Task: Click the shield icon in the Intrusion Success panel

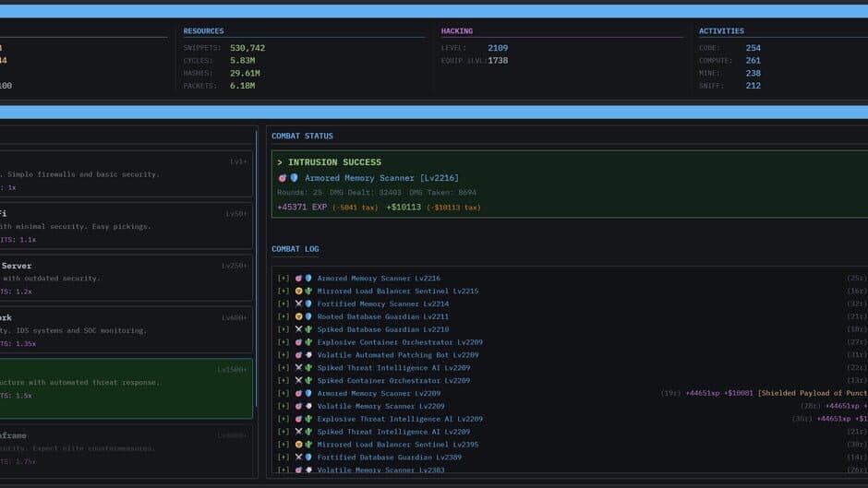Action: (x=294, y=178)
